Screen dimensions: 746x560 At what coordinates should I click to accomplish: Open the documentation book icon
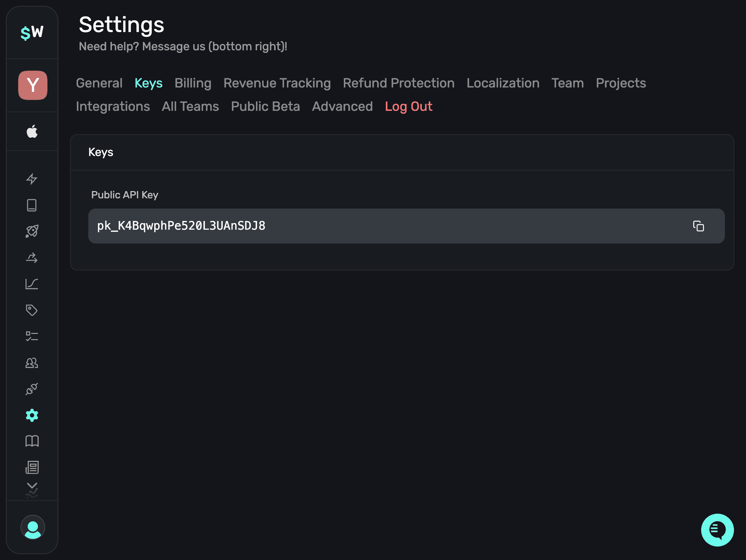tap(32, 441)
